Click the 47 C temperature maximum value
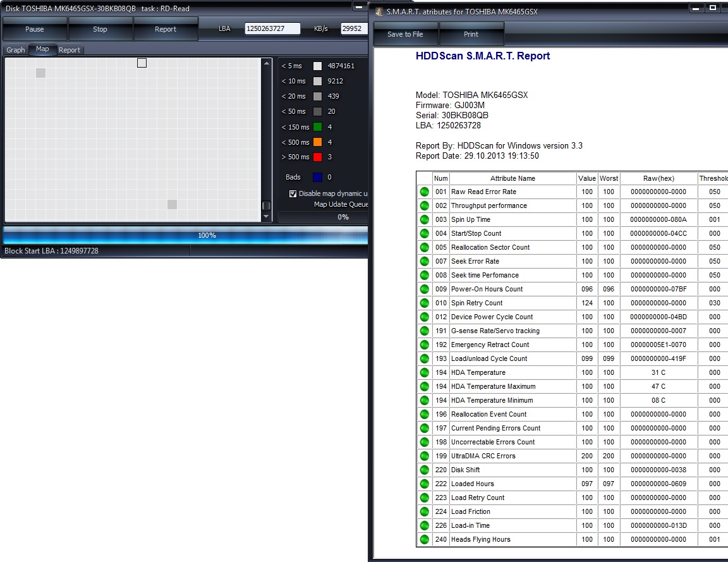Viewport: 728px width, 562px height. [658, 386]
